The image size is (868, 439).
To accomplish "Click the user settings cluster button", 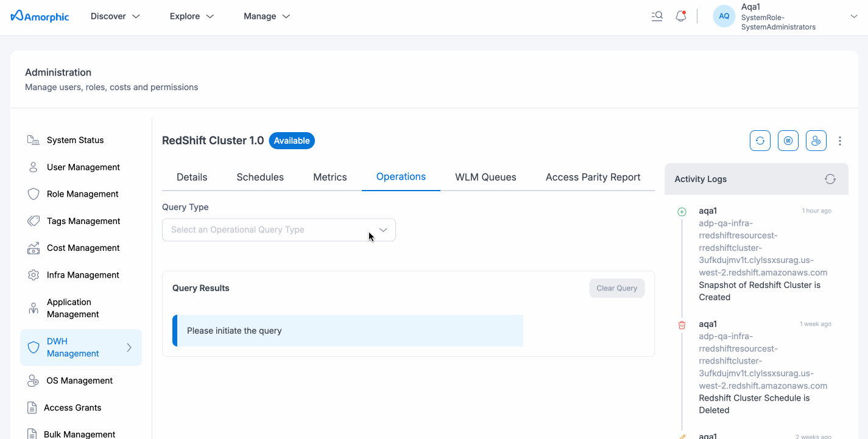I will tap(816, 141).
